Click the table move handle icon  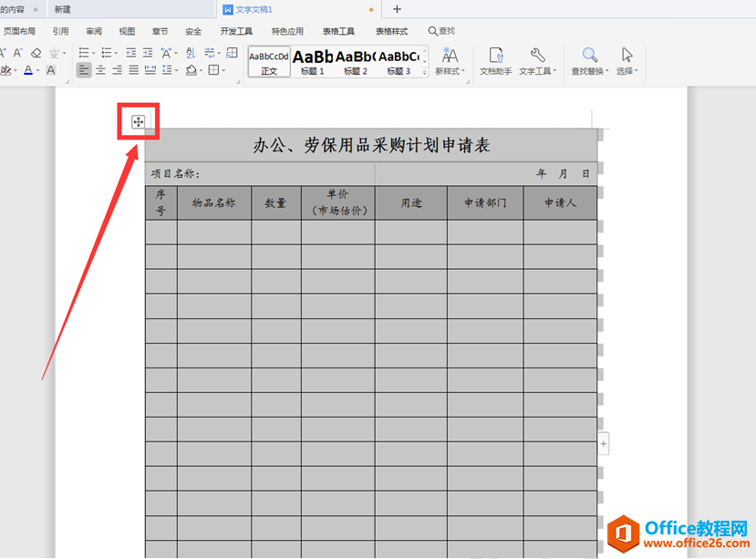pos(139,121)
